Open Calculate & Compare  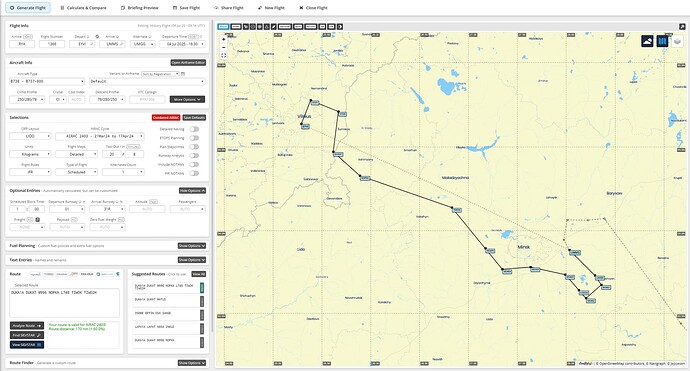[83, 7]
